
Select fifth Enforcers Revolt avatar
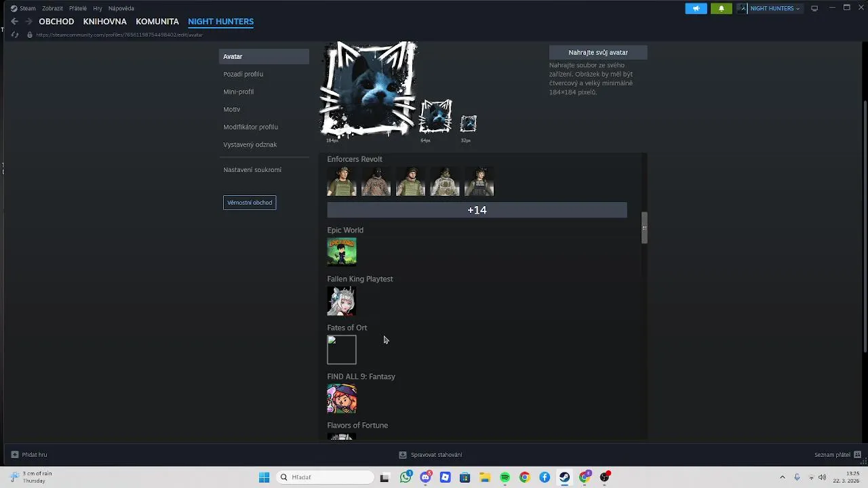point(479,182)
